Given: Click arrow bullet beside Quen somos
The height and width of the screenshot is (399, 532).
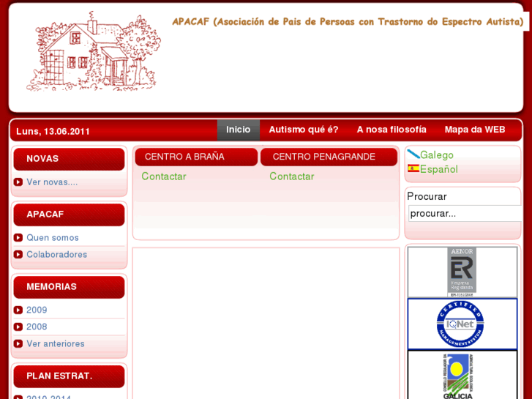Looking at the screenshot, I should 18,238.
